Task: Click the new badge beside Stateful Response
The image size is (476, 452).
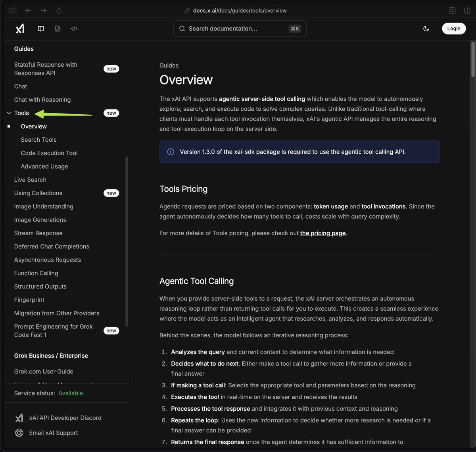Action: click(x=111, y=69)
